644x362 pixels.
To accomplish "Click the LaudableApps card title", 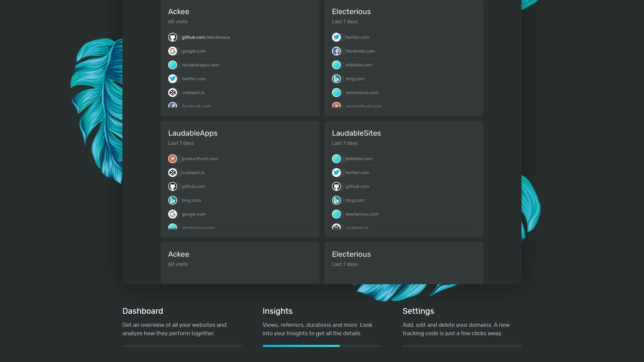I will [x=193, y=133].
